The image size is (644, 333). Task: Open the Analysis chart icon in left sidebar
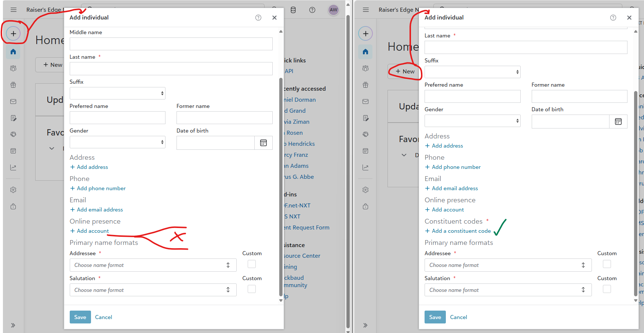13,167
